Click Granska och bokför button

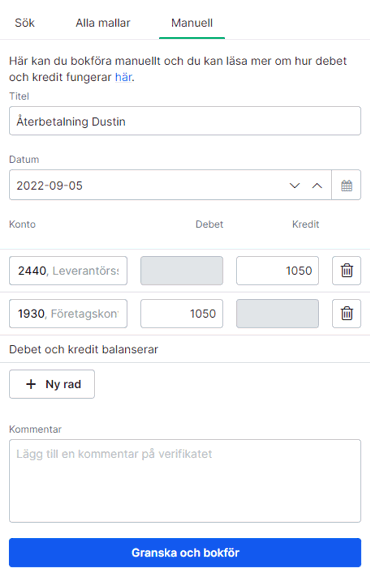185,552
